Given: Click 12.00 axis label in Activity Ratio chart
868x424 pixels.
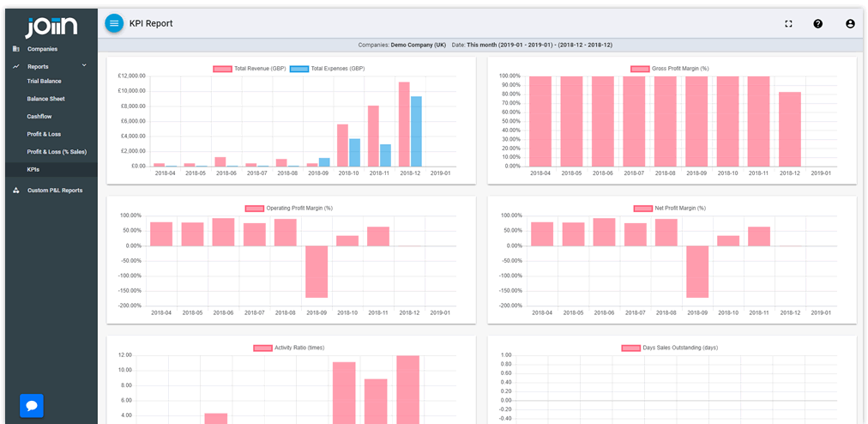Looking at the screenshot, I should point(125,355).
